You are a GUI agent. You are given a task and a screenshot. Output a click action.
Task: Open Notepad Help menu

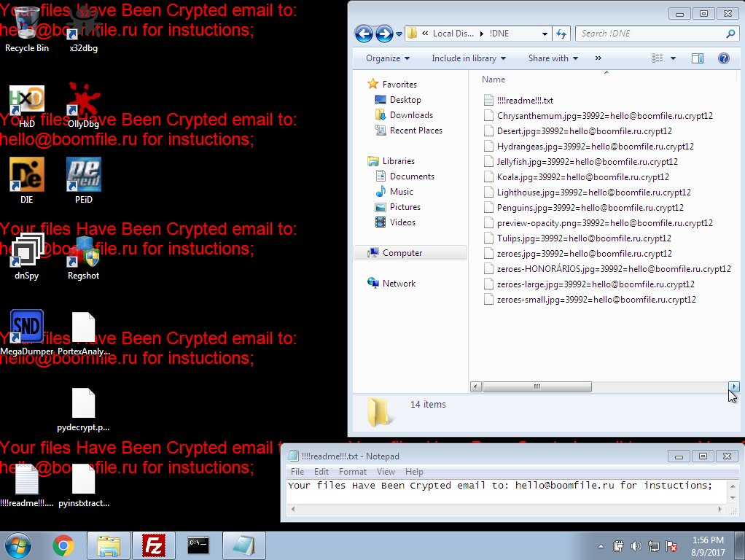[x=414, y=472]
